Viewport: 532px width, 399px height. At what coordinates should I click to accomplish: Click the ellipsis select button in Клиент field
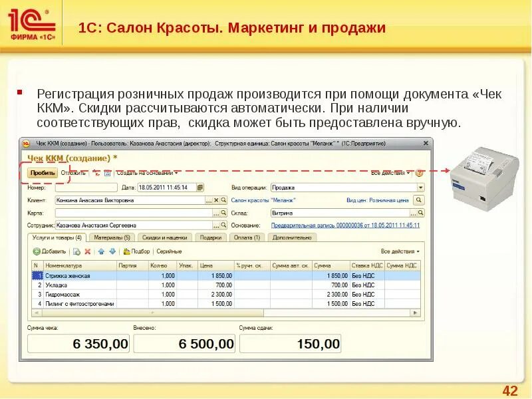209,201
